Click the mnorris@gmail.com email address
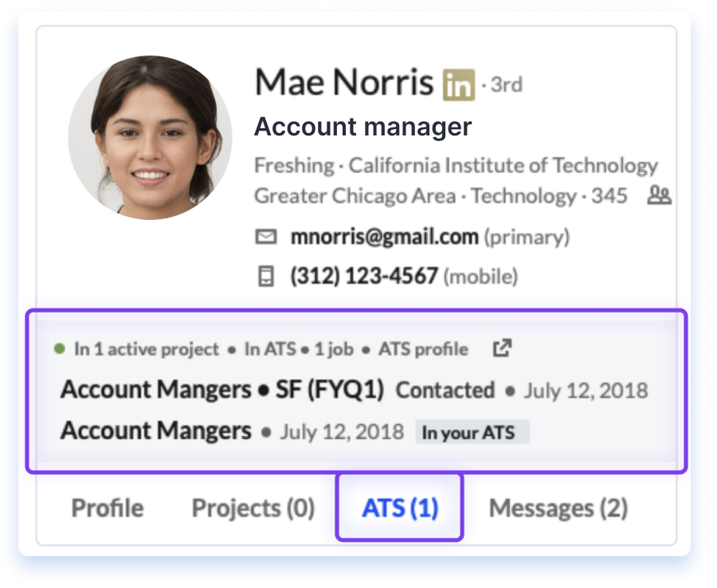Viewport: 717px width, 588px height. click(385, 237)
